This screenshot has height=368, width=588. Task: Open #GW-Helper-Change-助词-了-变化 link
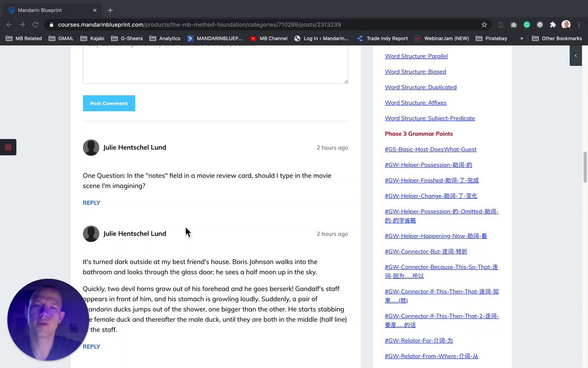(431, 196)
